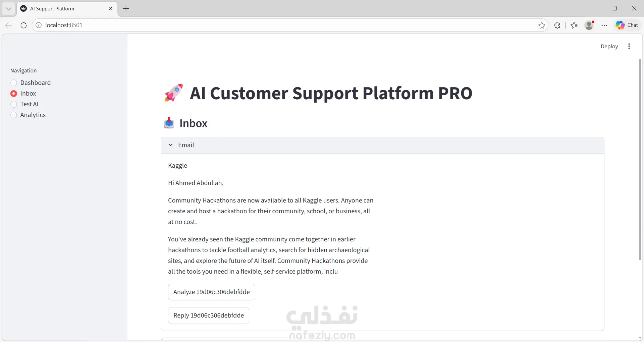Open the browser extensions puzzle icon

[x=557, y=25]
